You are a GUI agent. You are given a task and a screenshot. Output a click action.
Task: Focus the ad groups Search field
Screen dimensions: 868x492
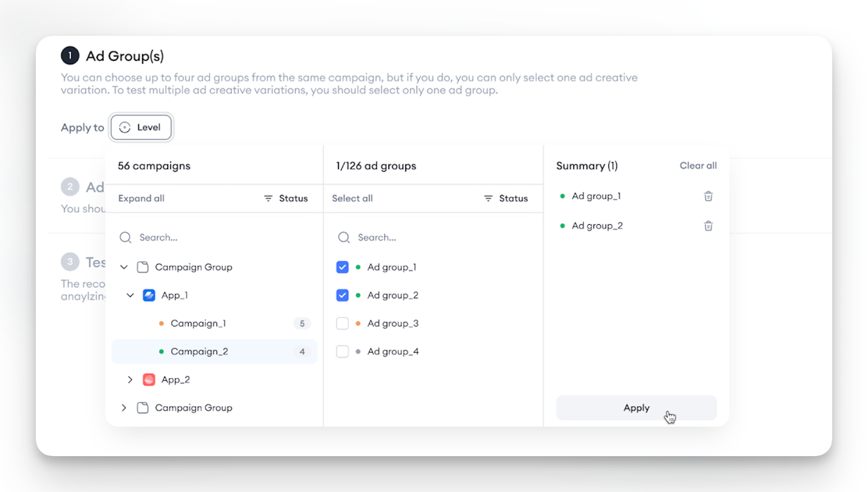click(433, 237)
